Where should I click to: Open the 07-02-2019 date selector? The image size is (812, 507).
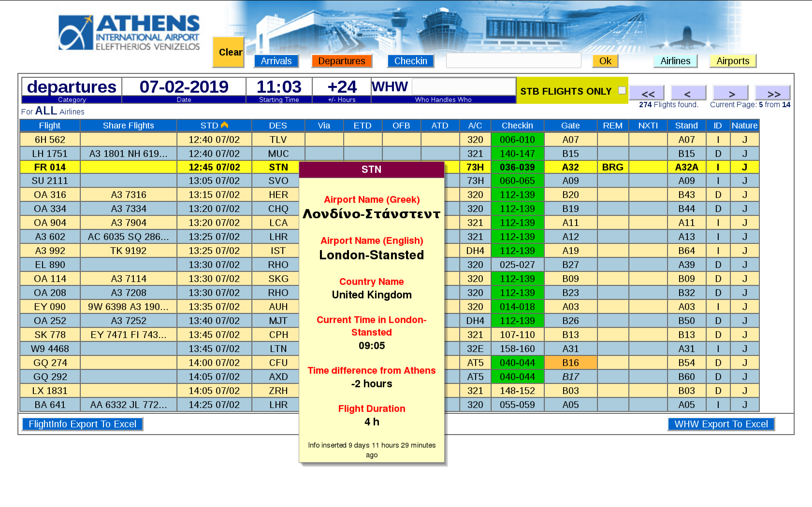point(183,87)
